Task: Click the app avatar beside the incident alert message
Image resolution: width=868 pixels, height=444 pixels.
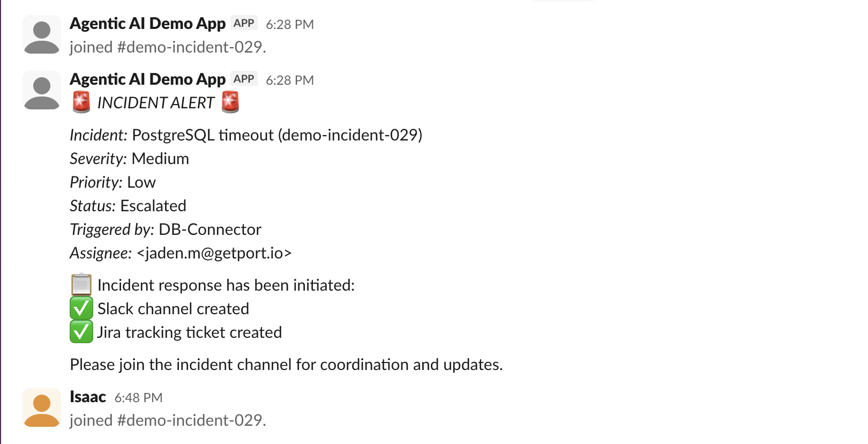Action: [42, 91]
